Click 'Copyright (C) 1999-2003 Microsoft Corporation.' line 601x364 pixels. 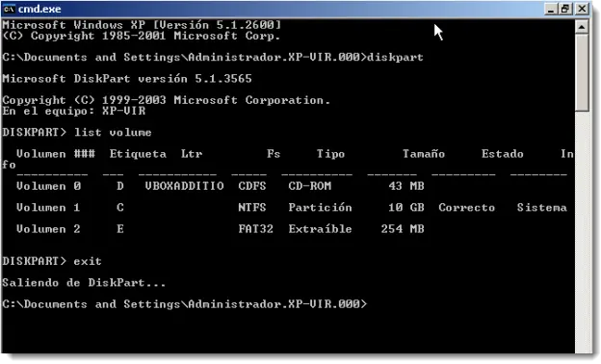(166, 100)
